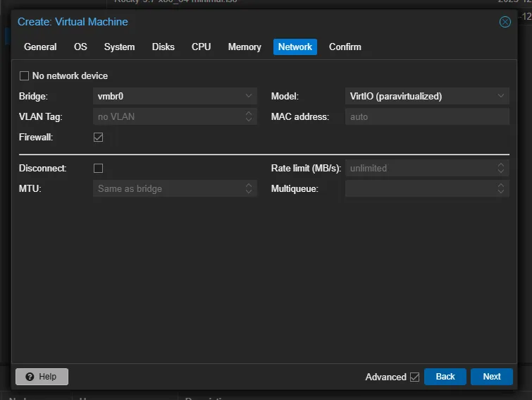Close the Create Virtual Machine dialog
The height and width of the screenshot is (400, 532).
(x=505, y=22)
